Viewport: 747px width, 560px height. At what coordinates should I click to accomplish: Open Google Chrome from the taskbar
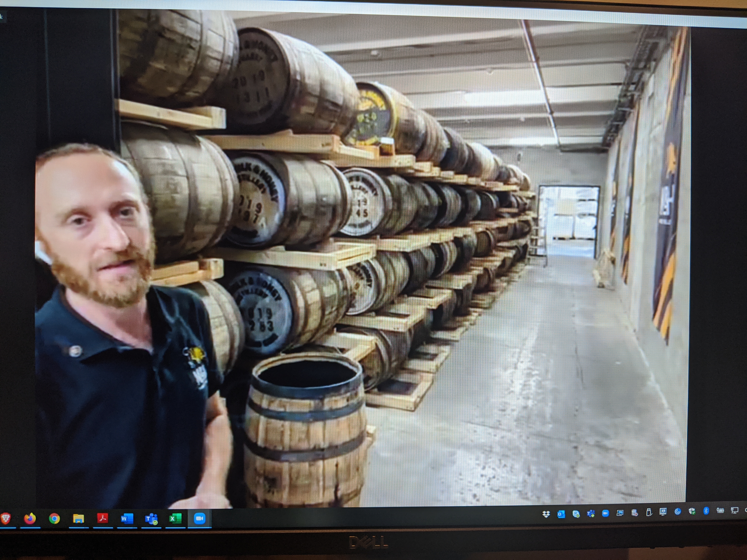click(x=54, y=518)
